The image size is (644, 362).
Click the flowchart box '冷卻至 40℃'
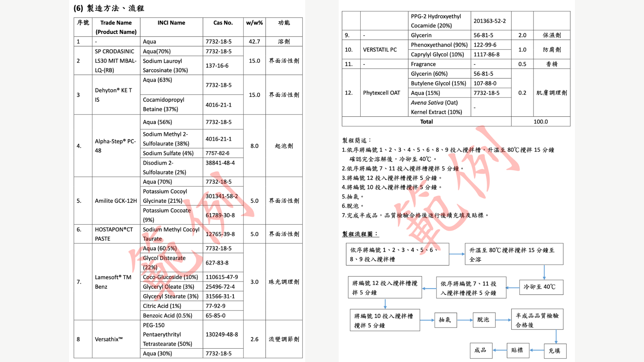pos(541,287)
